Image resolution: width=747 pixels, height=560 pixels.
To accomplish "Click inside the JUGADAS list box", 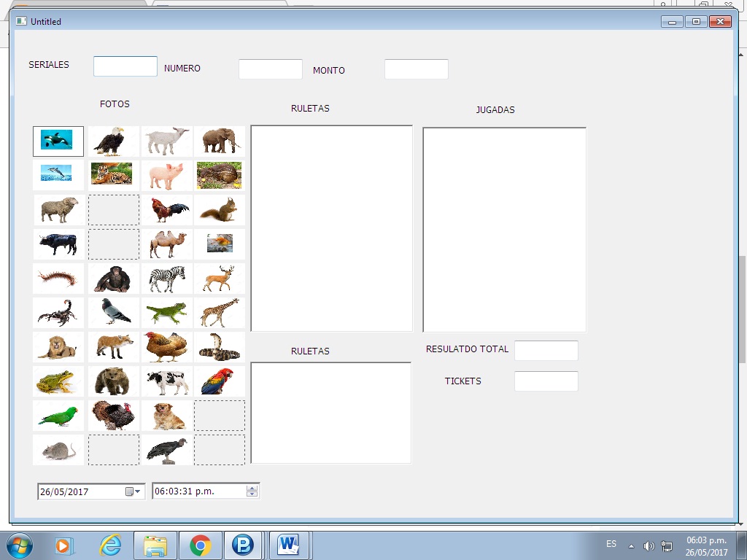I will coord(505,230).
